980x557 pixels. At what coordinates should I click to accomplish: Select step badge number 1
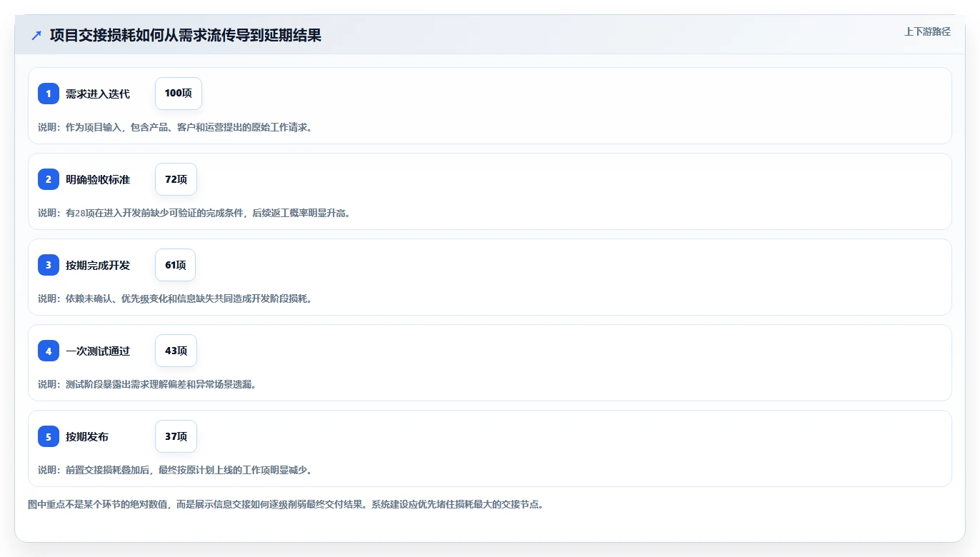(x=49, y=94)
